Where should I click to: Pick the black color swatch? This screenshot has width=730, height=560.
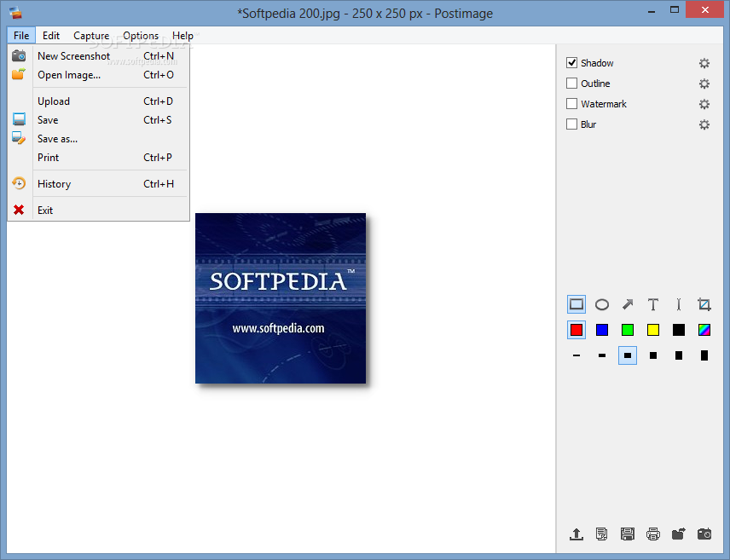(679, 330)
